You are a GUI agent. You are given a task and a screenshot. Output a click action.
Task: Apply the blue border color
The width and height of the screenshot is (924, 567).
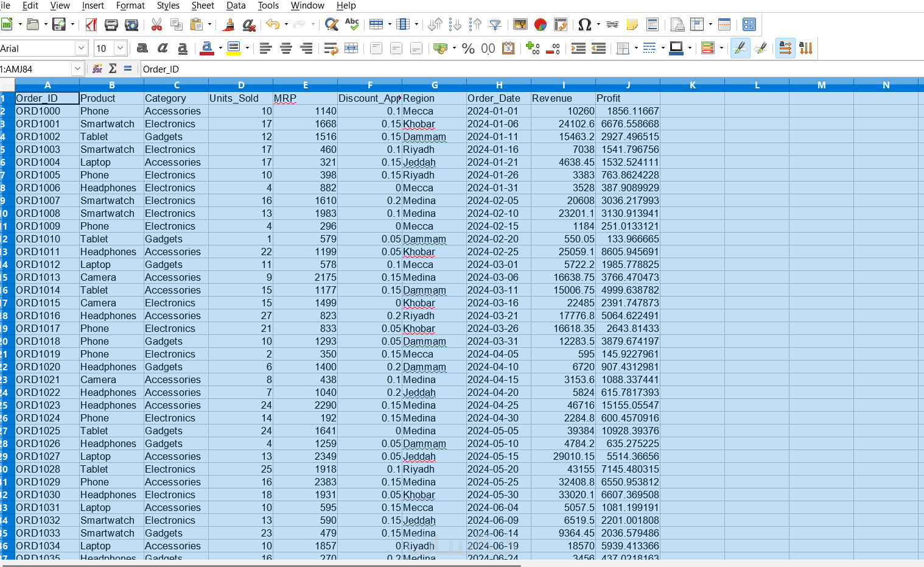tap(676, 48)
